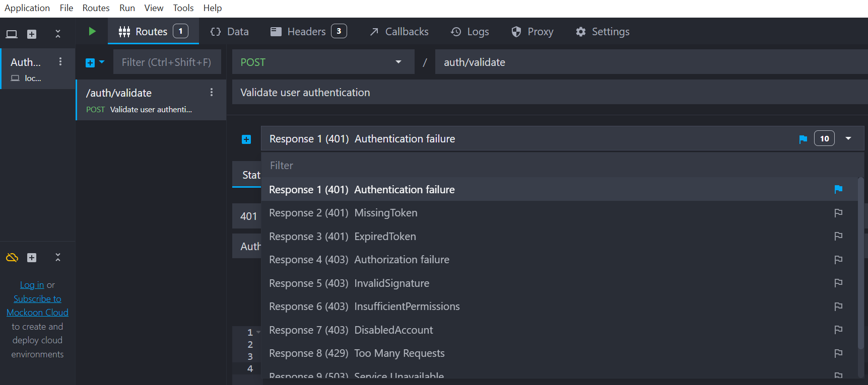Switch to the Logs tab

(x=470, y=31)
